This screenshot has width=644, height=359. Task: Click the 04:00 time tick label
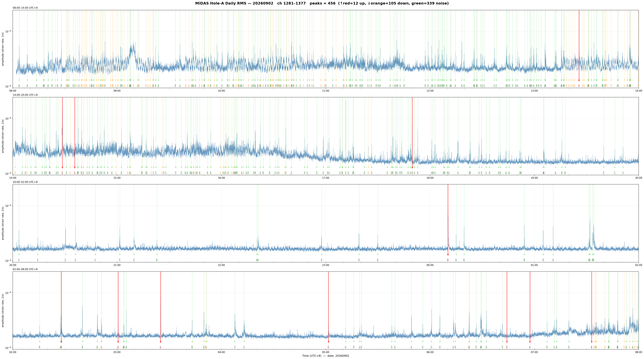click(x=221, y=352)
